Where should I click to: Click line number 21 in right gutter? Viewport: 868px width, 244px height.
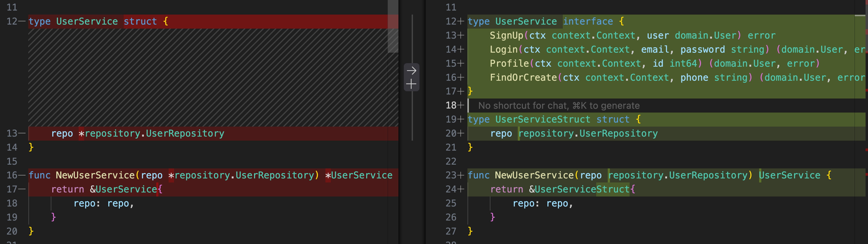451,147
